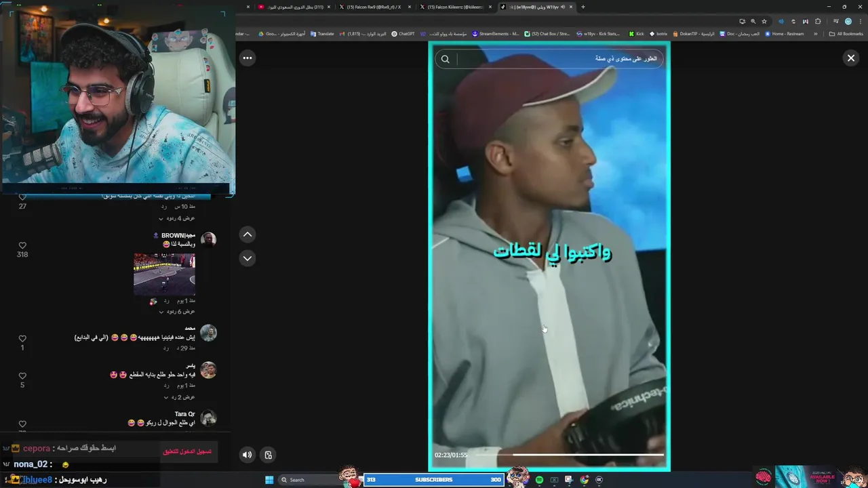The image size is (868, 488).
Task: Switch to the Falcon Rw9 X tab
Action: pos(375,7)
